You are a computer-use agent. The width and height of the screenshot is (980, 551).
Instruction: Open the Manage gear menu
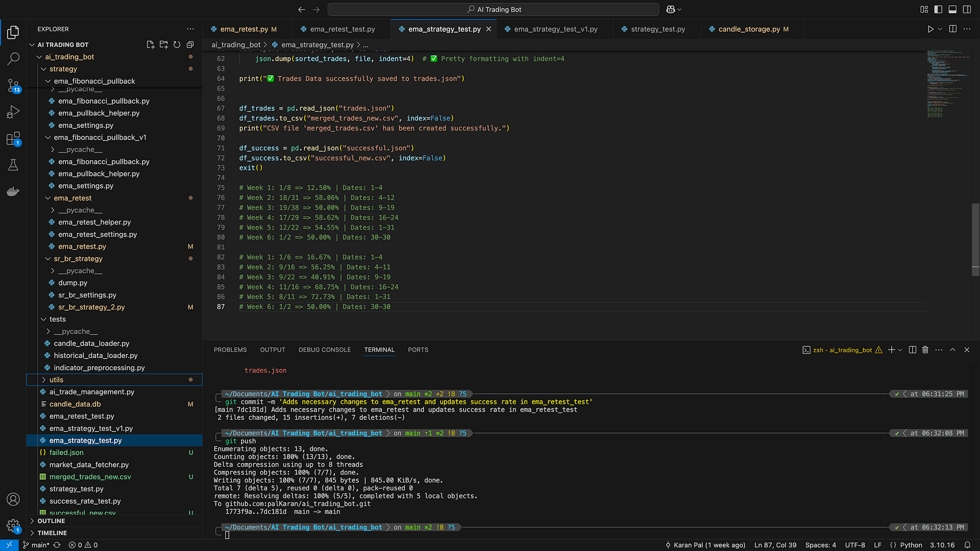[x=13, y=526]
